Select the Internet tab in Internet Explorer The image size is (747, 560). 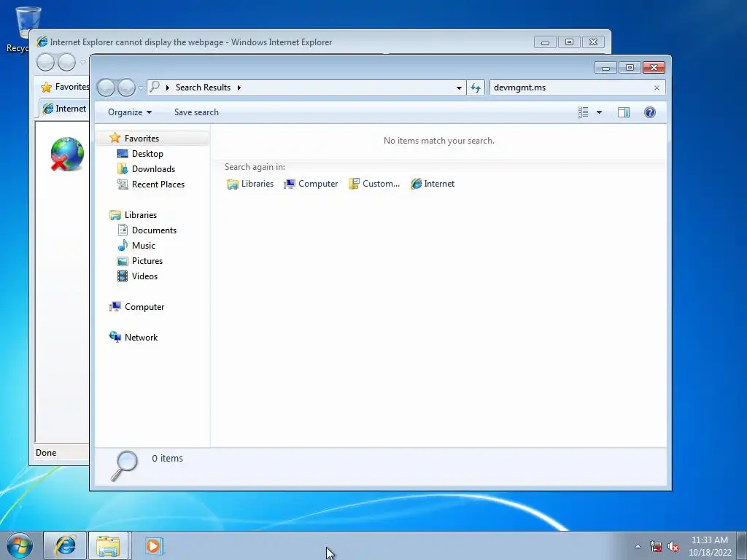(64, 109)
